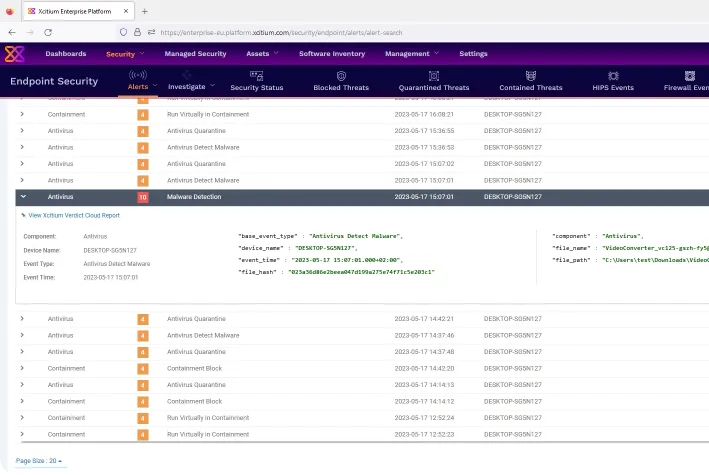Image resolution: width=709 pixels, height=475 pixels.
Task: Open the Settings menu
Action: [473, 54]
